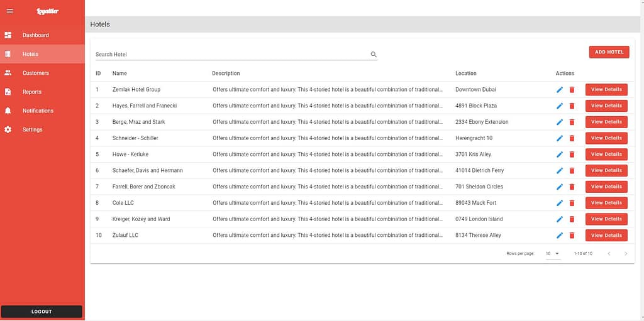The height and width of the screenshot is (321, 644).
Task: Go to next page of hotels
Action: tap(626, 254)
